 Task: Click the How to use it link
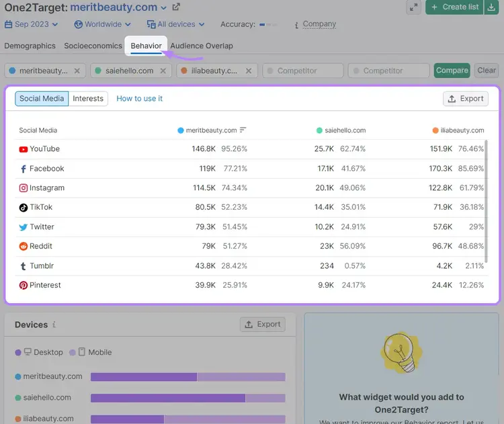click(140, 99)
